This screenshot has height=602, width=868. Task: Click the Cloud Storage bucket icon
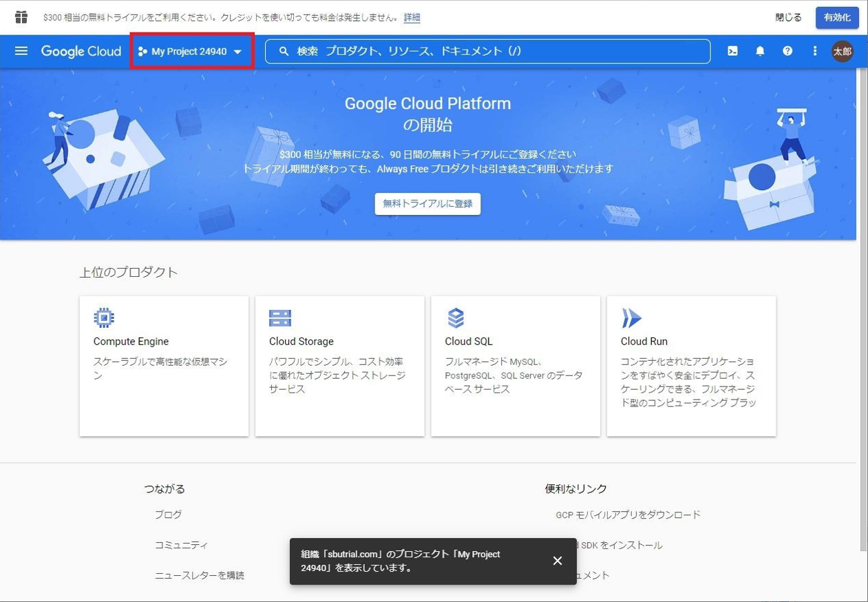click(x=280, y=318)
